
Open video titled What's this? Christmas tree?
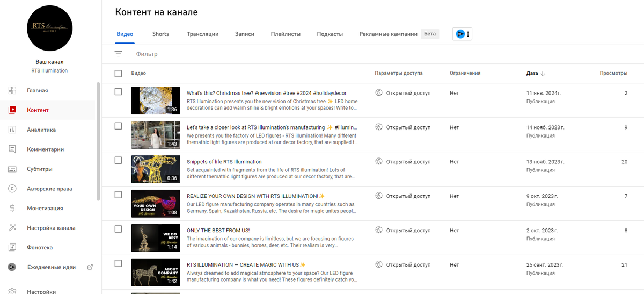tap(266, 93)
